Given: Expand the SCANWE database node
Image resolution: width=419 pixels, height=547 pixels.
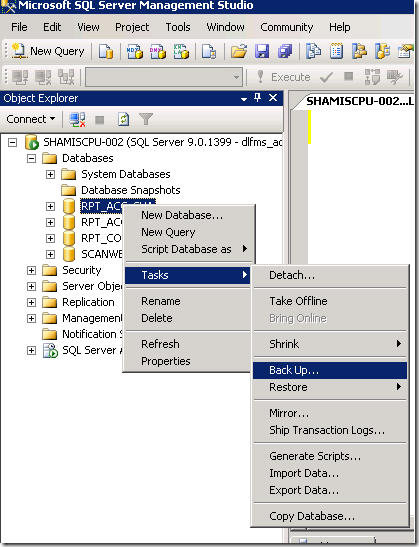Looking at the screenshot, I should [x=51, y=254].
